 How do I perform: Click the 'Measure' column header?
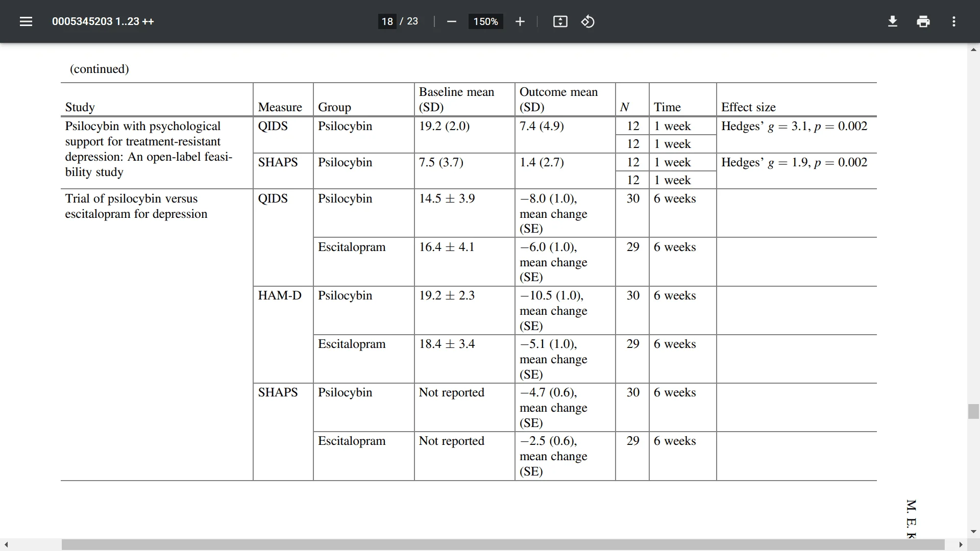pos(280,107)
